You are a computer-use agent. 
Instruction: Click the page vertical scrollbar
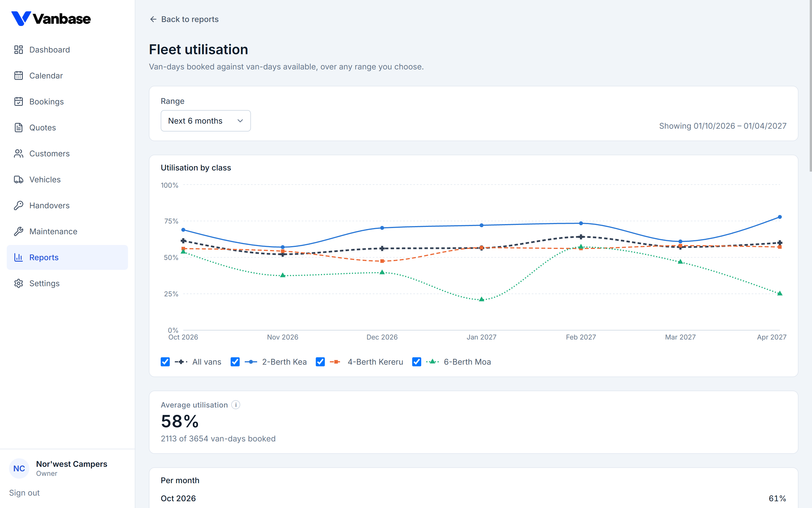[810, 86]
